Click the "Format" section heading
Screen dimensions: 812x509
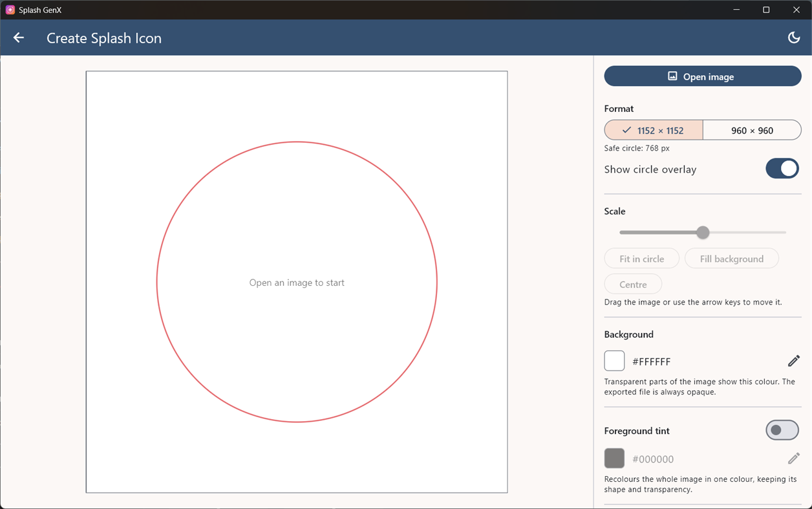pyautogui.click(x=619, y=109)
